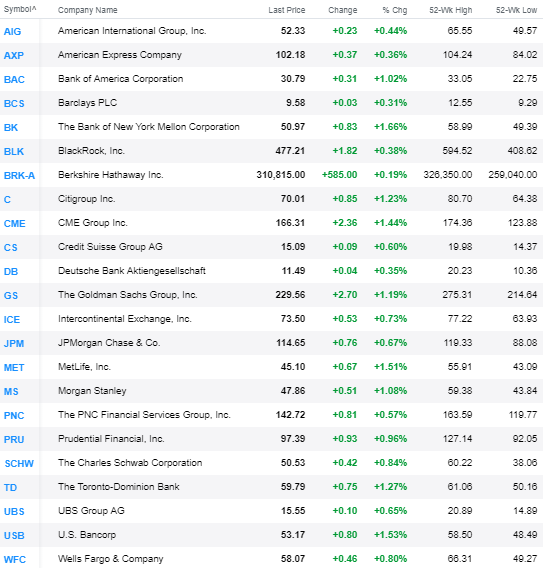543x568 pixels.
Task: Select JPMorgan Chase & Co. name
Action: (109, 343)
